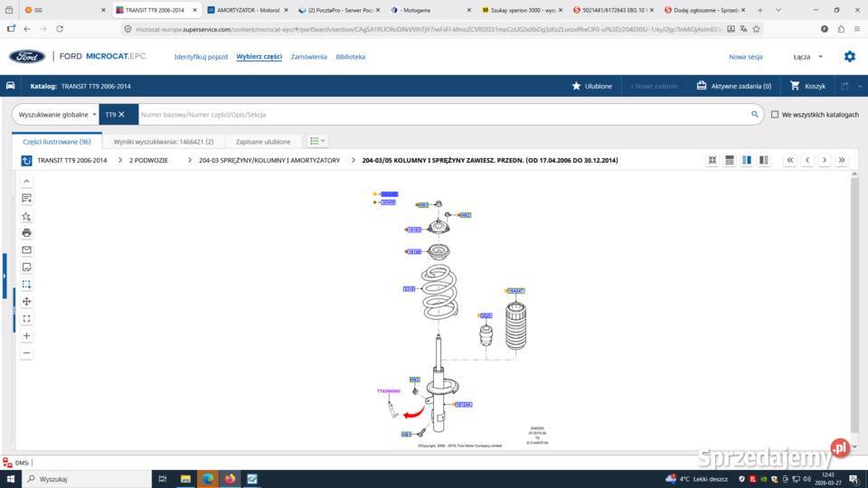Switch to the split illustration view layout
This screenshot has width=868, height=488.
pyautogui.click(x=747, y=160)
